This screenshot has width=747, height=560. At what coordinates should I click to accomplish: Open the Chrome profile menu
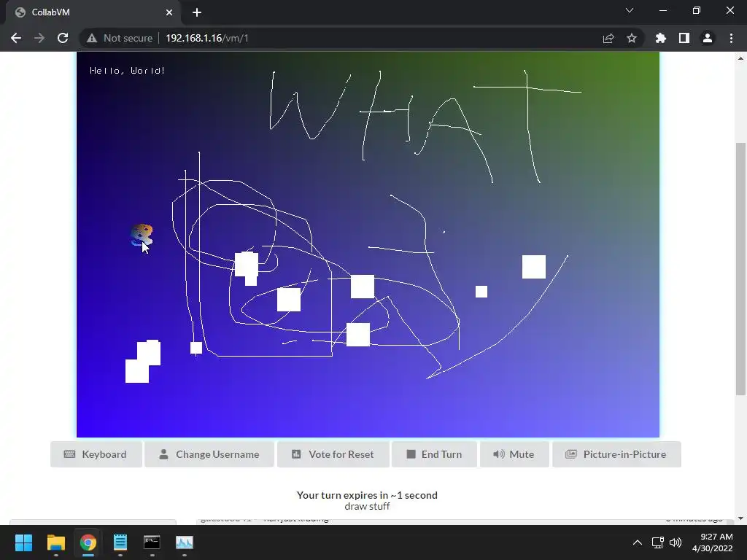(708, 38)
